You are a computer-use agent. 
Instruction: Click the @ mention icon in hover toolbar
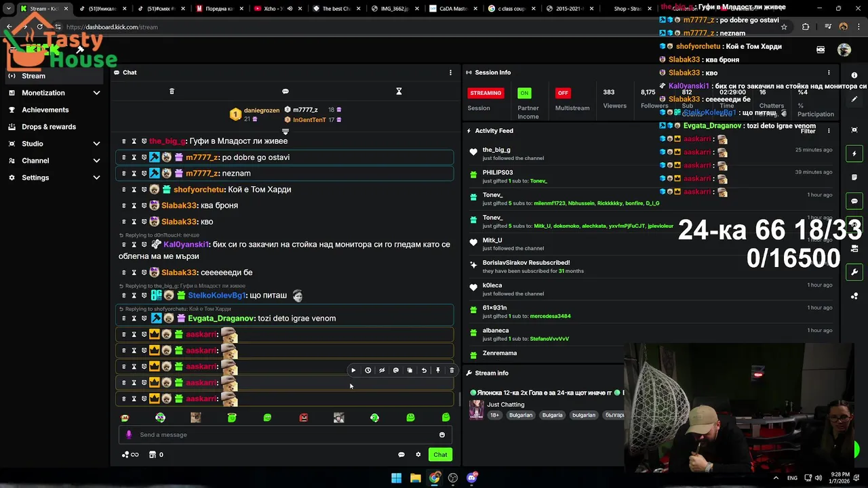click(x=396, y=371)
